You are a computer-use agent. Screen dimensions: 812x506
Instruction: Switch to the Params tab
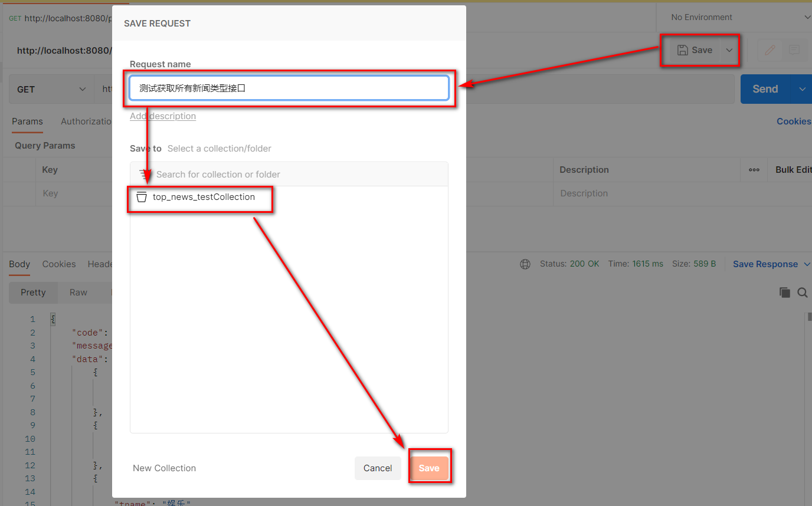click(x=27, y=121)
